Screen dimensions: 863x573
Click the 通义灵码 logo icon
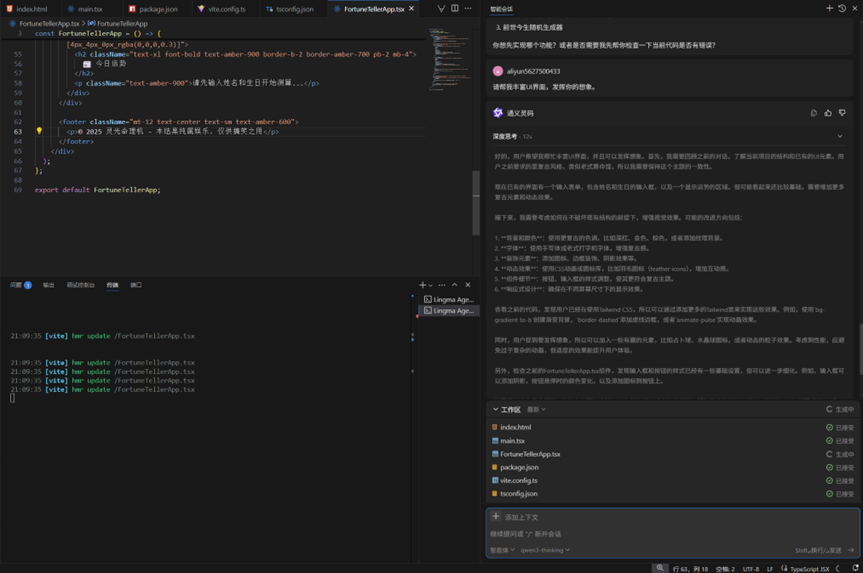click(498, 113)
